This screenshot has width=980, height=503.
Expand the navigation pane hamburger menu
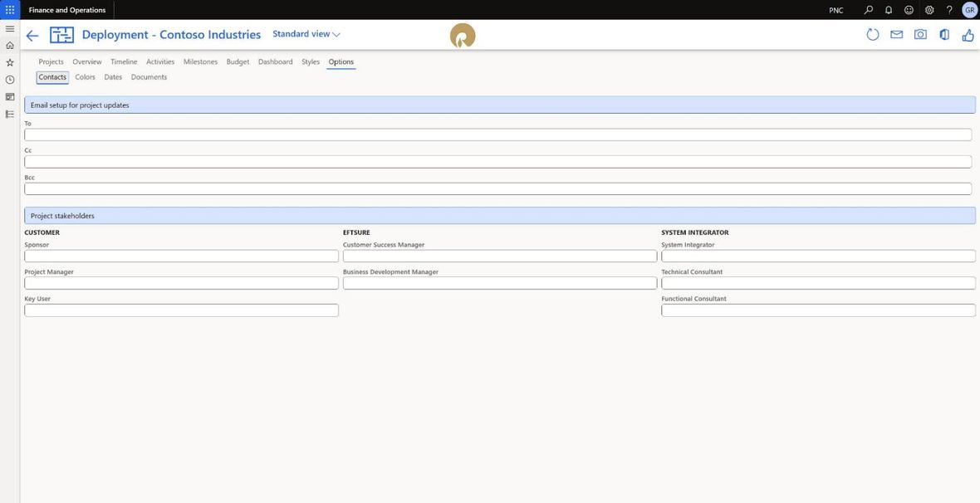coord(9,29)
